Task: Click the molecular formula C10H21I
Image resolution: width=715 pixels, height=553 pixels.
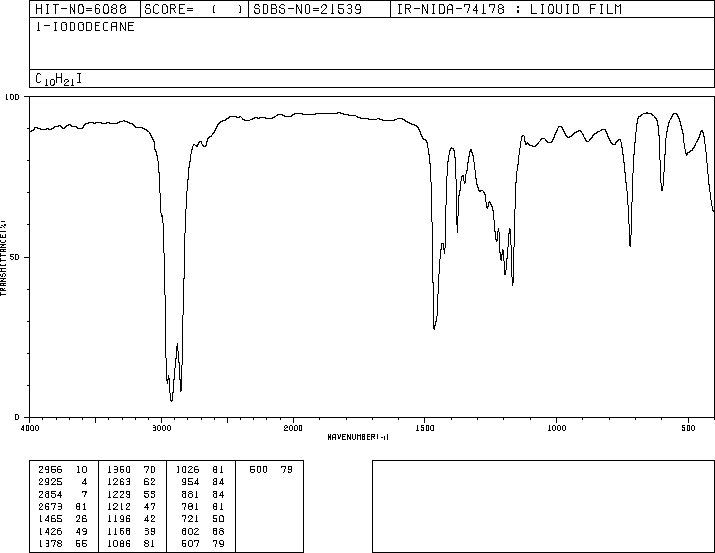Action: pyautogui.click(x=59, y=79)
